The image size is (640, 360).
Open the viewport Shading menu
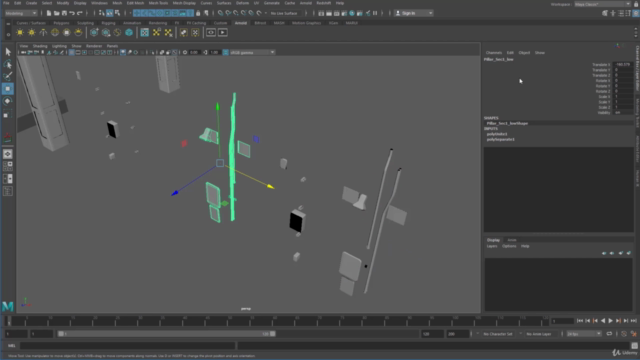(40, 46)
